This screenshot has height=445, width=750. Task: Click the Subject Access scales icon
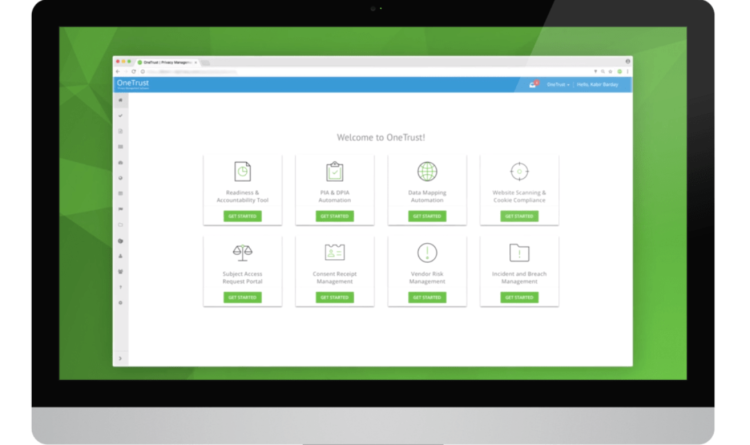(x=243, y=253)
